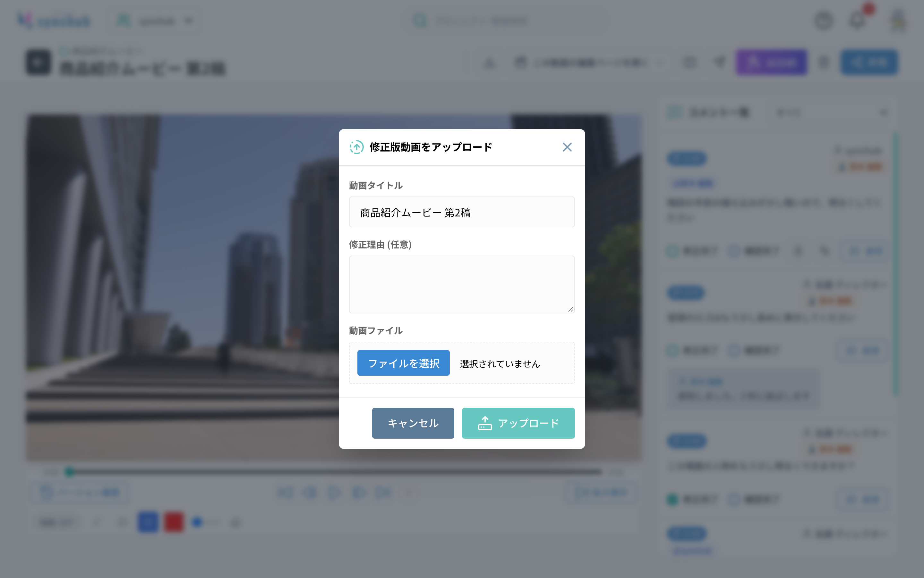Close the upload dialog with the X icon

567,147
